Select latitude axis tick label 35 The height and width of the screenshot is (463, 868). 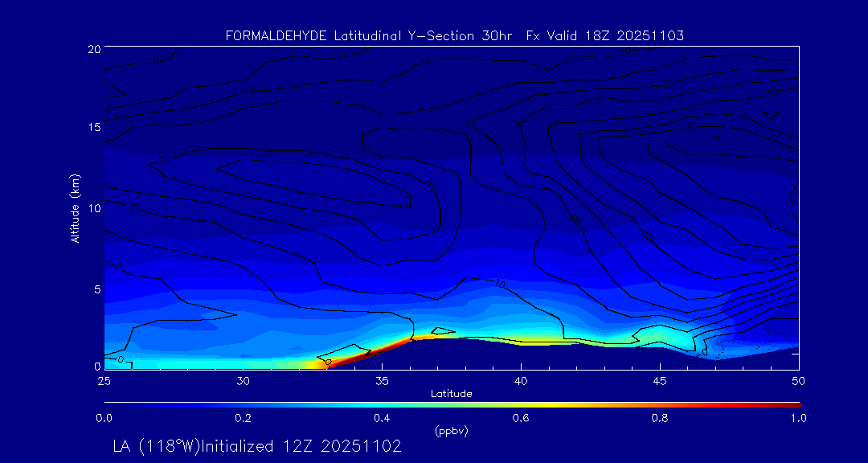(x=382, y=381)
